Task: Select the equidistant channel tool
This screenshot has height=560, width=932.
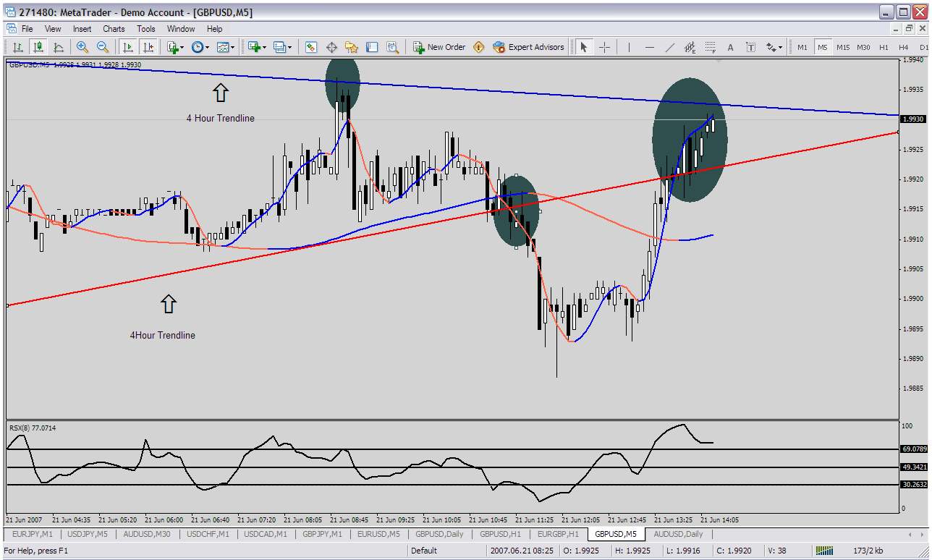Action: [690, 47]
